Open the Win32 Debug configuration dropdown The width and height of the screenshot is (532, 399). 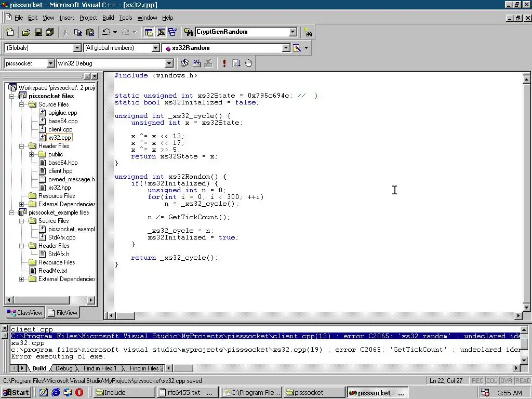pyautogui.click(x=169, y=63)
